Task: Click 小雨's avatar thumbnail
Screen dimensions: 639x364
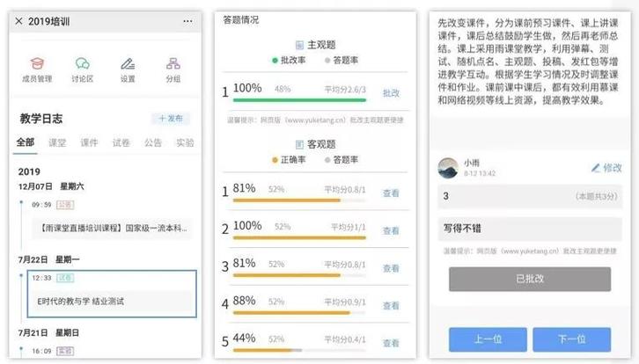Action: tap(448, 168)
